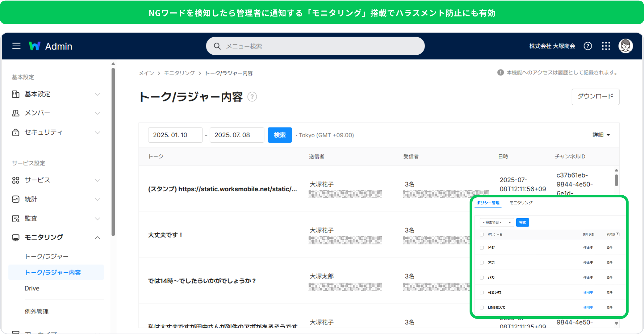
Task: Select the ポリシー名 select-all checkbox
Action: (482, 234)
